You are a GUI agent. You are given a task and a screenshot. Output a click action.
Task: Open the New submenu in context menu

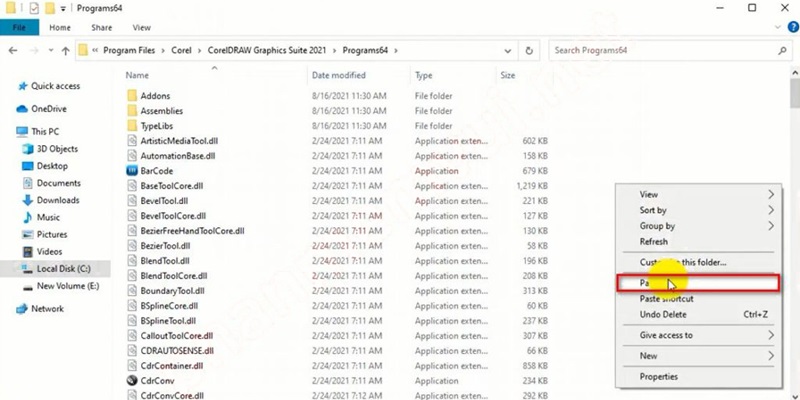tap(699, 356)
